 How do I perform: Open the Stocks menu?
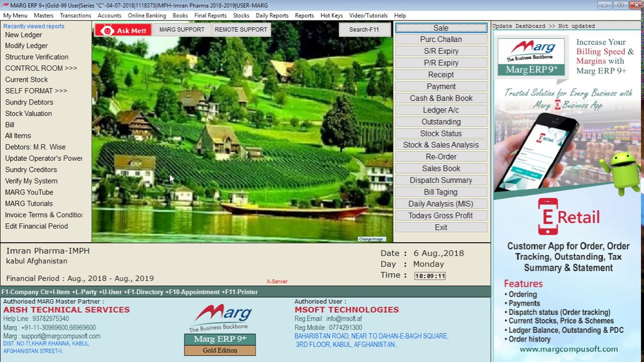tap(241, 16)
